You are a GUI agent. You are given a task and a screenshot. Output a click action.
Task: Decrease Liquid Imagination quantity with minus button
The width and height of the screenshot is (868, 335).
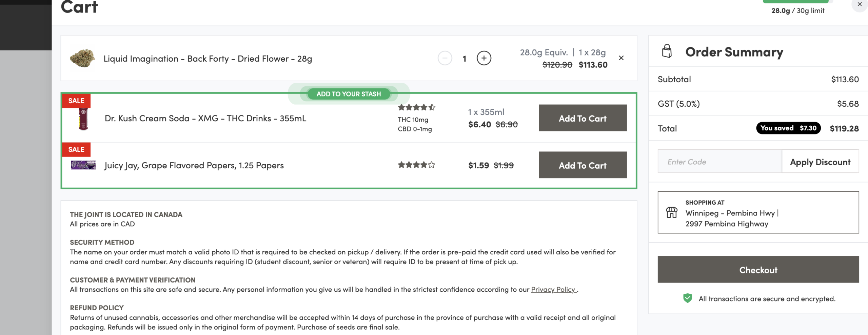(445, 58)
